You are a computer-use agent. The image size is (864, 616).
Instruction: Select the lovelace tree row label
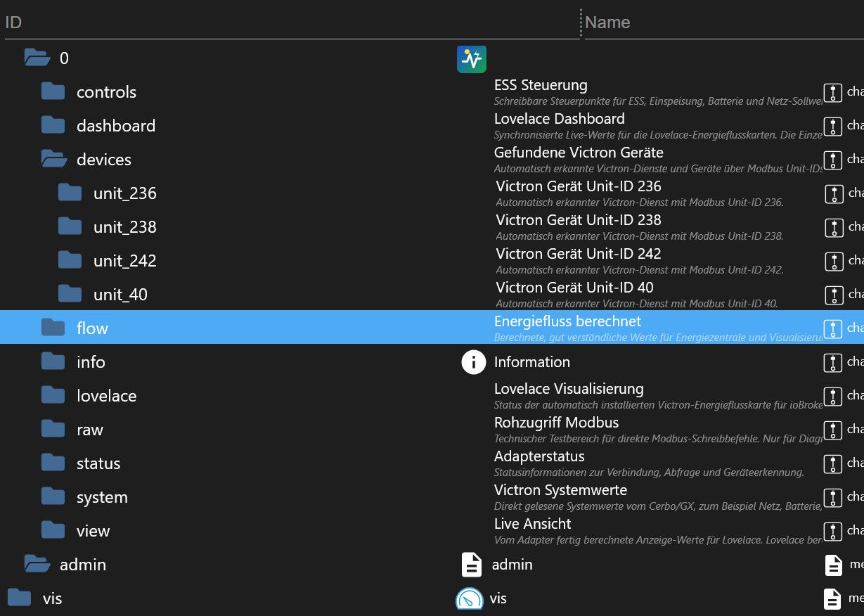(106, 396)
